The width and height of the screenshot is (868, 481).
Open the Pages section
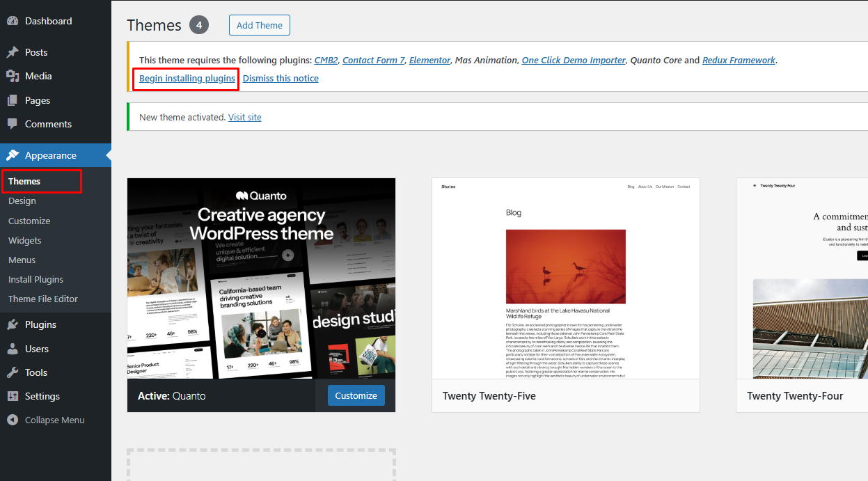click(38, 100)
